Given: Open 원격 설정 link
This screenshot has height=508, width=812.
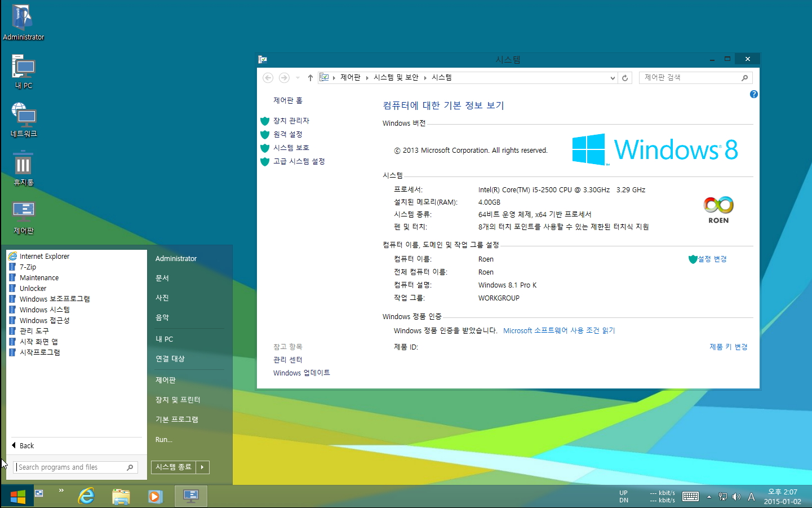Looking at the screenshot, I should pos(288,134).
